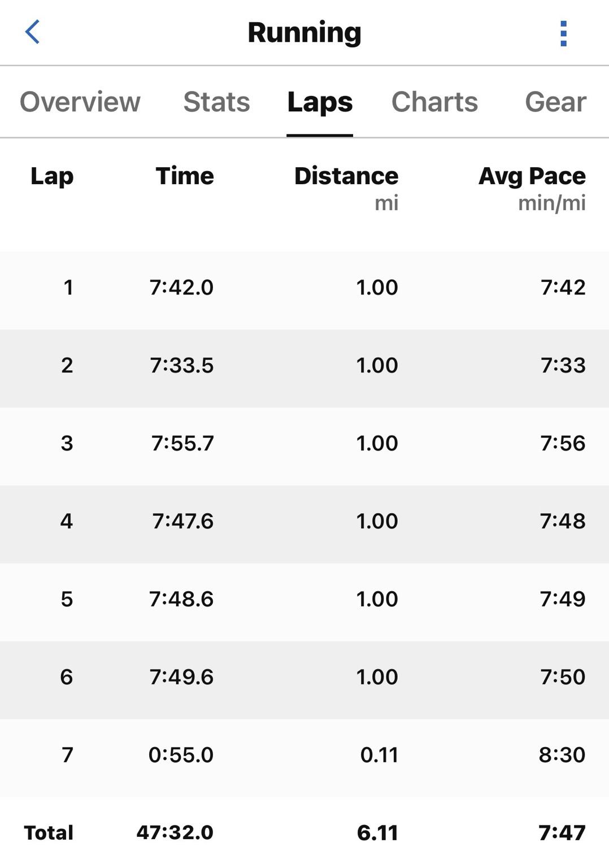Screen dimensions: 609x868
Task: Open the Stats tab
Action: [216, 102]
